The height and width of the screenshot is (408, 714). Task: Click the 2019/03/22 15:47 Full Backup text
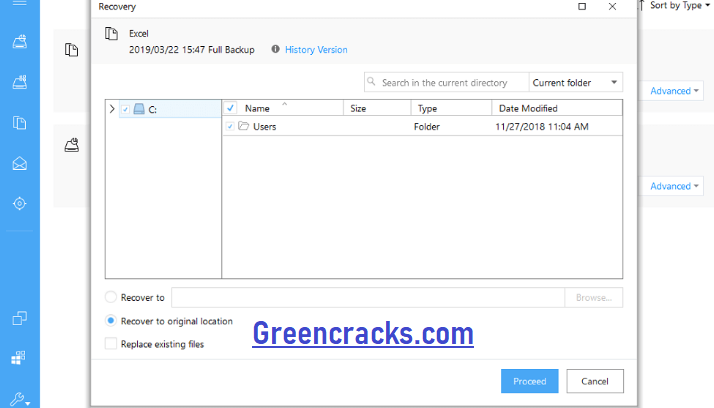click(192, 50)
